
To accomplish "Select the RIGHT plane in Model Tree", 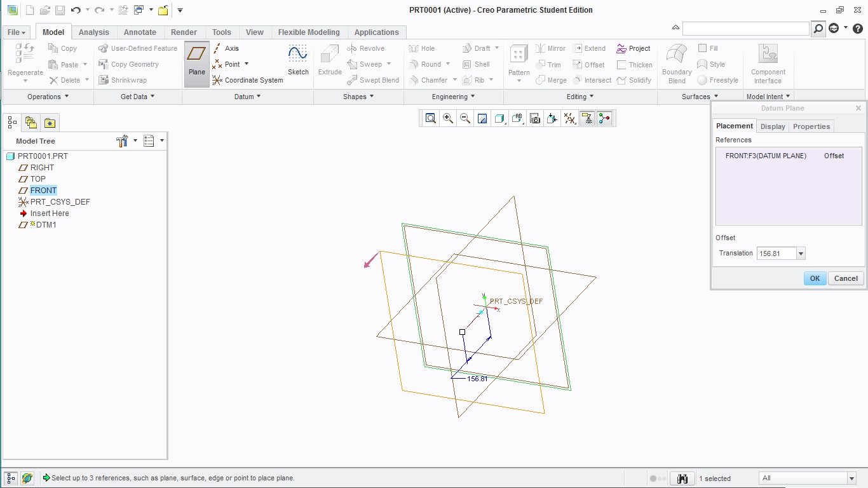I will (42, 168).
